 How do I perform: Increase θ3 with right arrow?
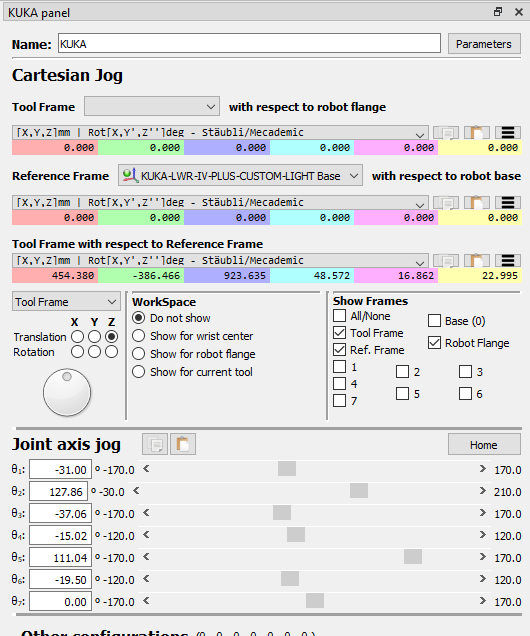(483, 513)
